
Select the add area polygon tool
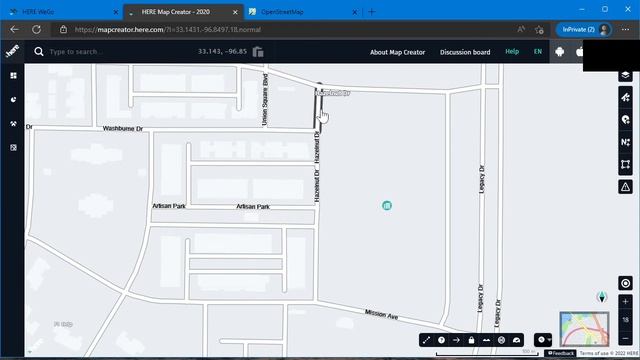pos(625,164)
